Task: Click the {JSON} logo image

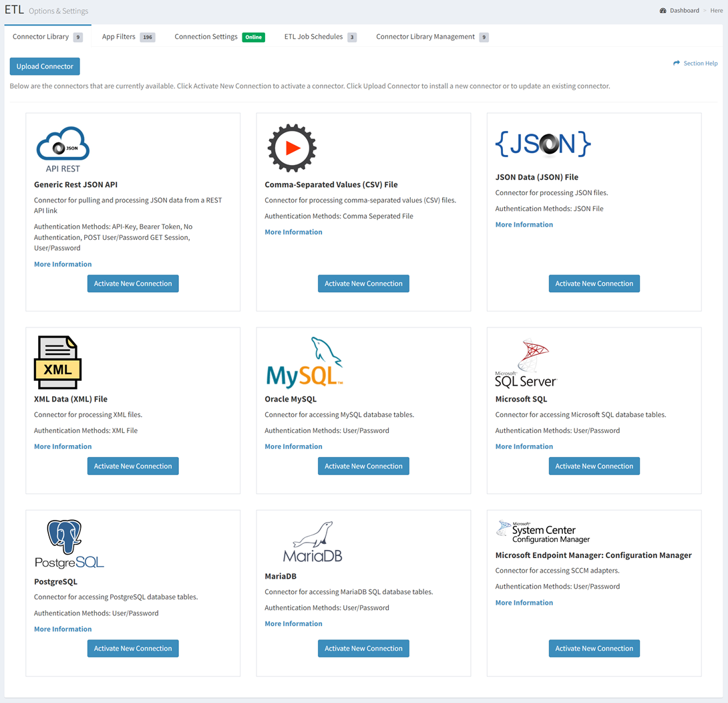Action: [543, 144]
